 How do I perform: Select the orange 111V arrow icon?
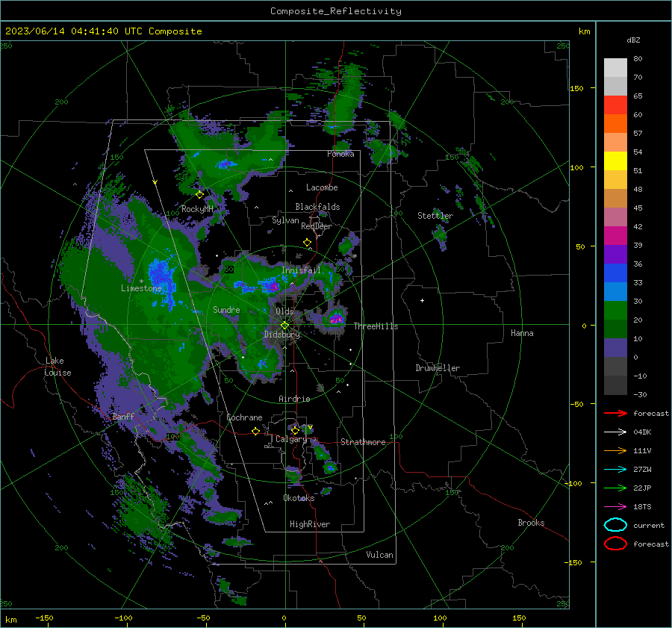click(x=615, y=450)
